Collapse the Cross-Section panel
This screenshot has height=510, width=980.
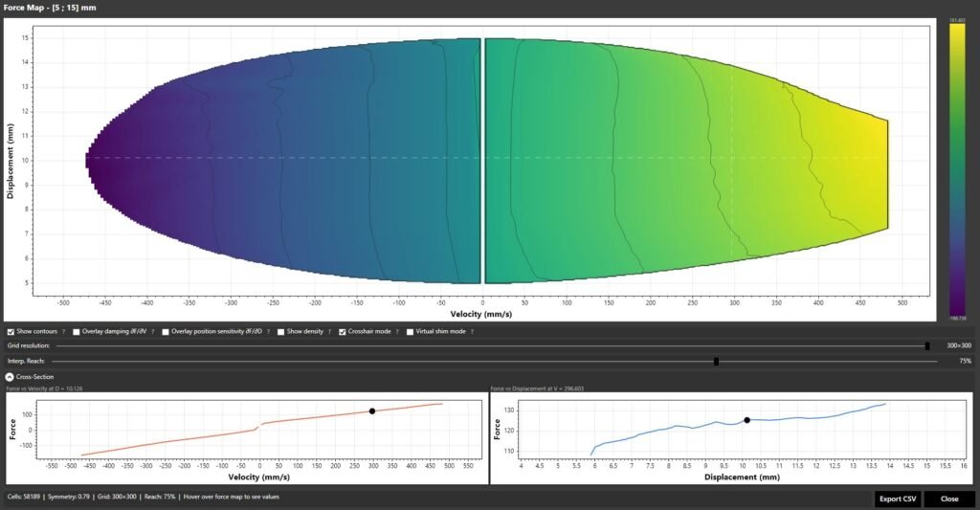[x=10, y=377]
